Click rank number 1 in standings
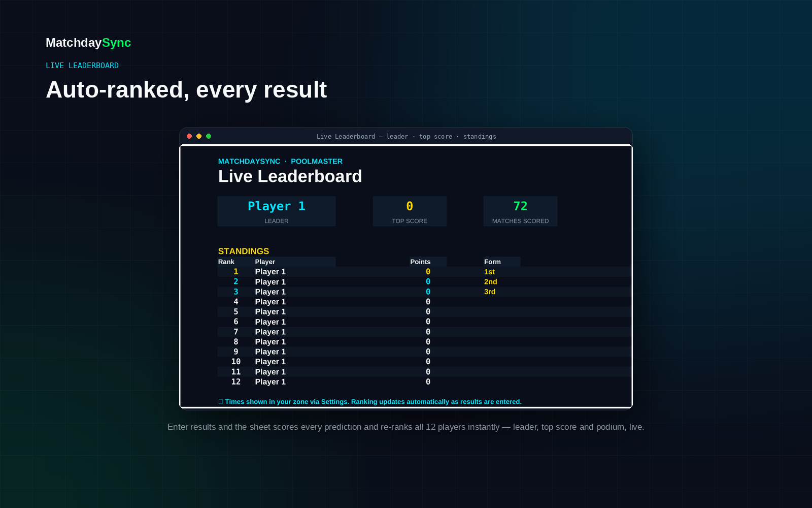The width and height of the screenshot is (812, 508). pos(236,272)
